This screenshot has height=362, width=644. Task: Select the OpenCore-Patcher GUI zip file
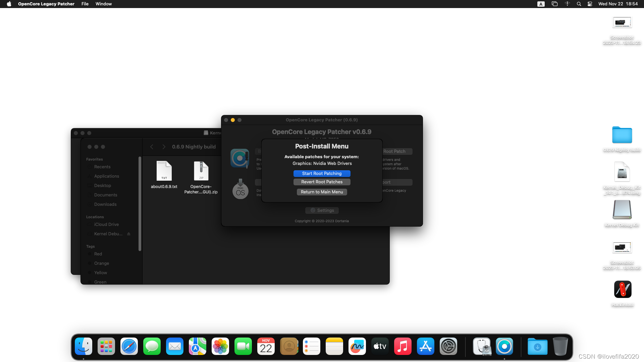tap(201, 171)
